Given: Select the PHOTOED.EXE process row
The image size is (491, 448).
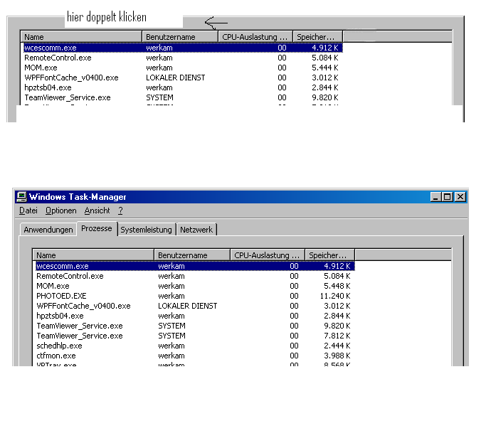Looking at the screenshot, I should pos(194,296).
